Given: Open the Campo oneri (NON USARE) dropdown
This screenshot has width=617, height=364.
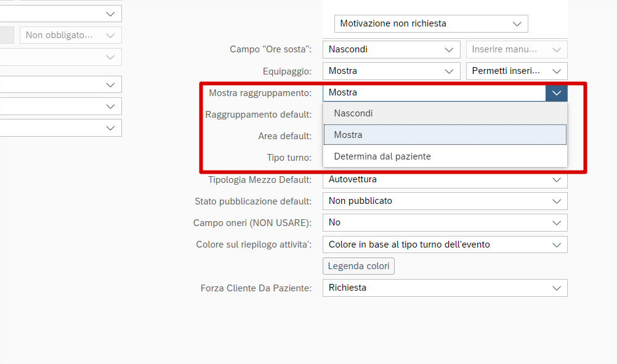Looking at the screenshot, I should pyautogui.click(x=445, y=222).
